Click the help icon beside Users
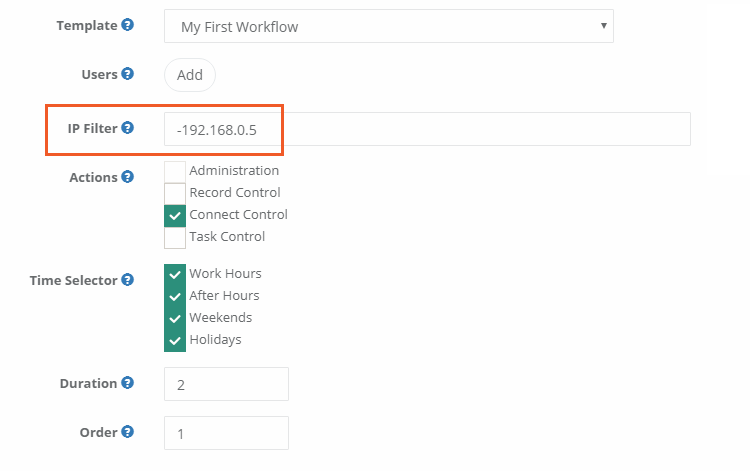 [x=127, y=74]
